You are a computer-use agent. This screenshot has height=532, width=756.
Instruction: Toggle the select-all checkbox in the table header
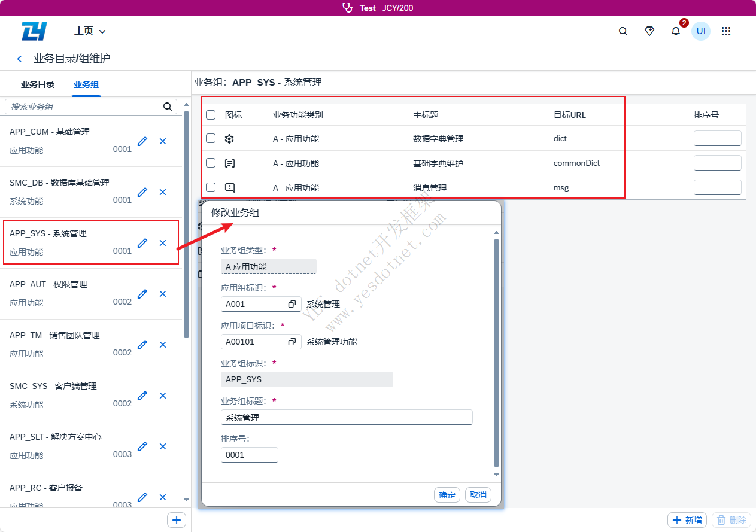[x=211, y=115]
